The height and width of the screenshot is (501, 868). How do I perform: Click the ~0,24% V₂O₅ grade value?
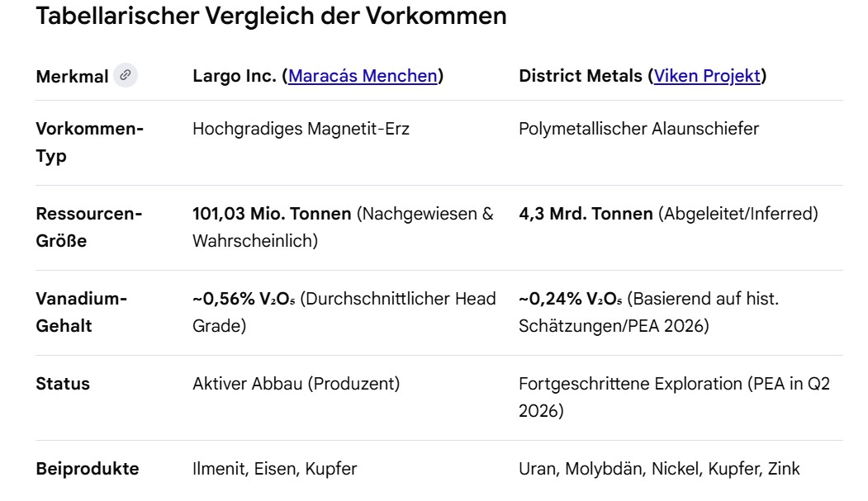[x=570, y=299]
